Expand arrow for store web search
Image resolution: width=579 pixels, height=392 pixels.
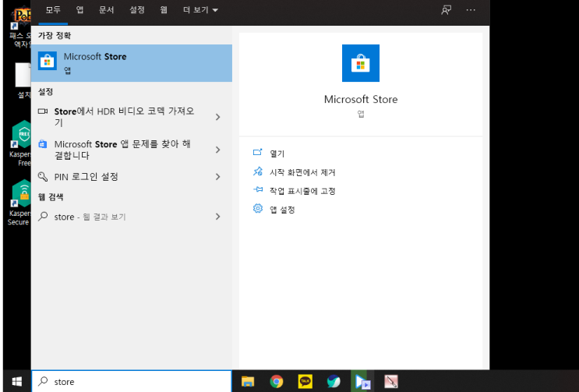coord(218,217)
